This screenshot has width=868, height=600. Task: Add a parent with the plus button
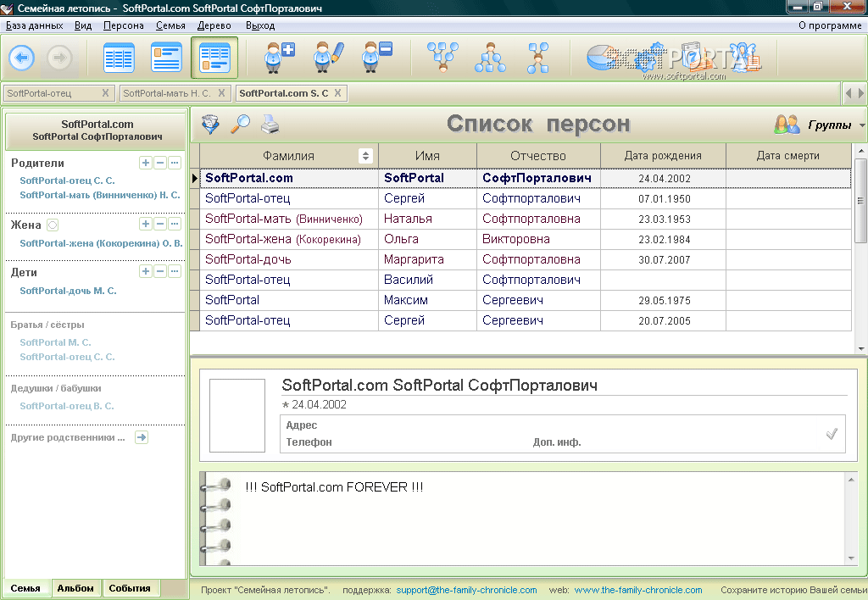(x=145, y=163)
